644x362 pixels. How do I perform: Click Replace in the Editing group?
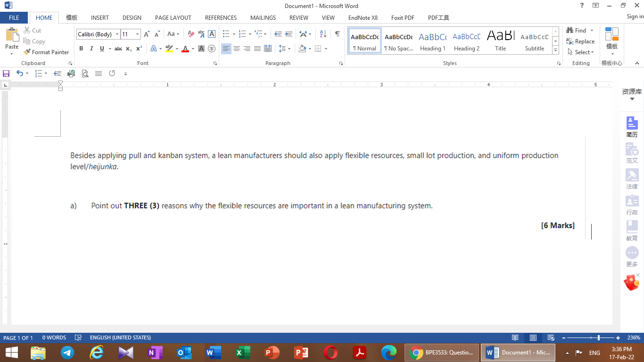[x=580, y=41]
